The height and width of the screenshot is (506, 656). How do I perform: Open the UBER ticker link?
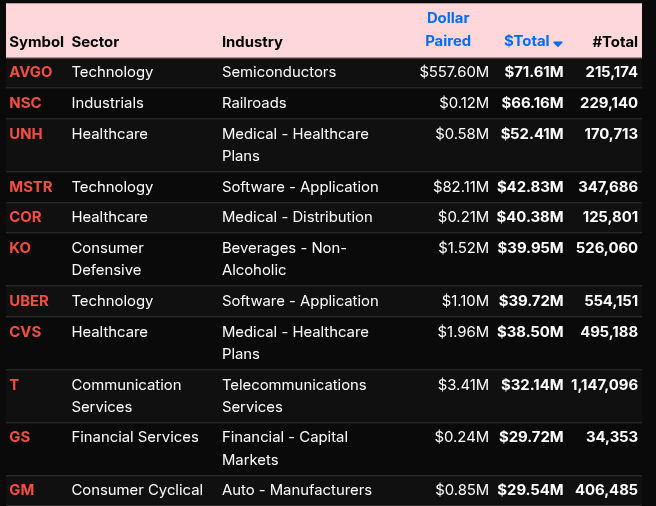[x=29, y=301]
